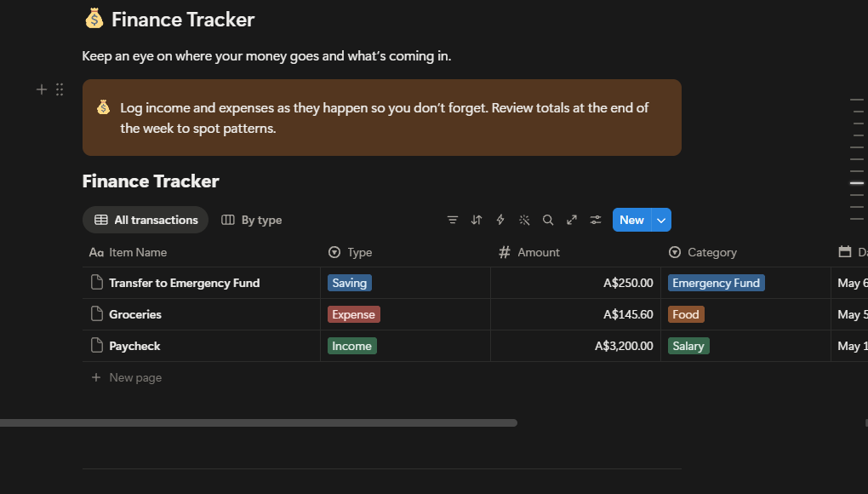Open the sort arrows icon

[476, 220]
